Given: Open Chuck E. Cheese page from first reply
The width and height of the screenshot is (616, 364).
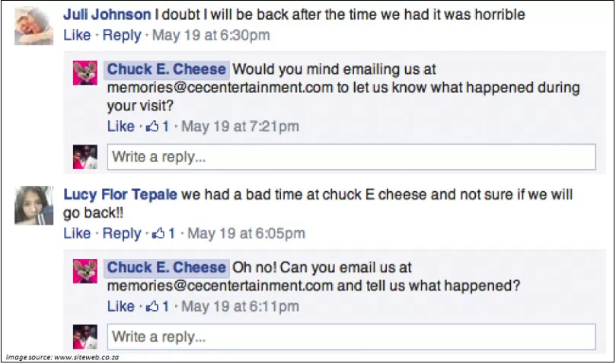Looking at the screenshot, I should point(166,69).
